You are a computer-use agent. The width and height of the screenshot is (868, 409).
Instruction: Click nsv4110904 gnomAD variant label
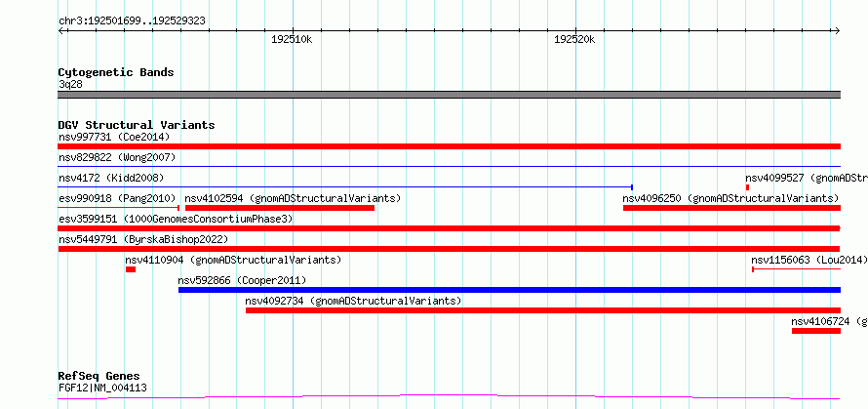233,260
